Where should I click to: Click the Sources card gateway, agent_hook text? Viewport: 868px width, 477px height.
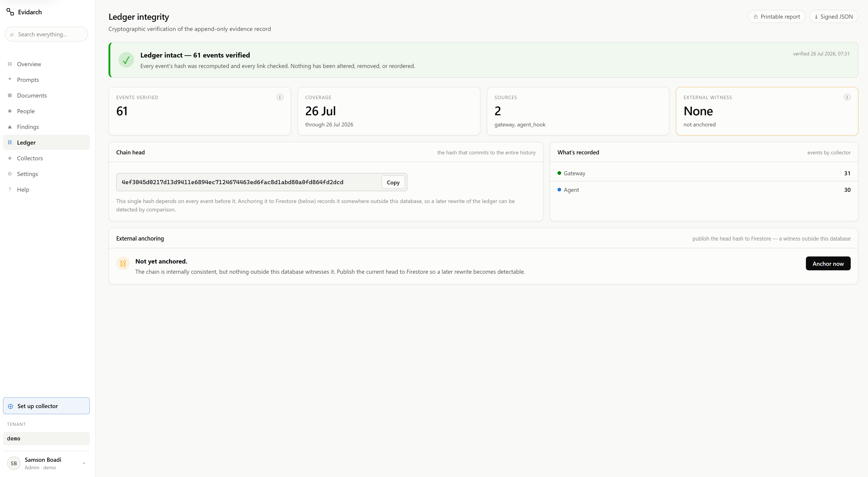(x=520, y=125)
